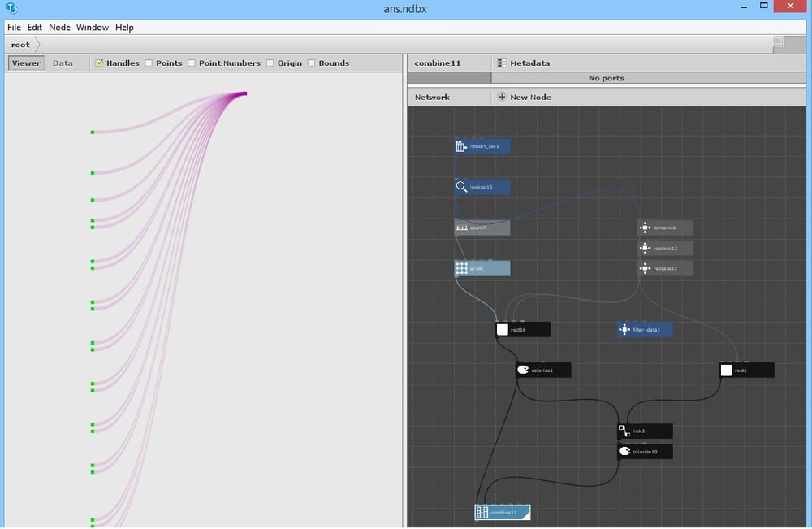This screenshot has height=529, width=812.
Task: Click the count7 node icon
Action: (461, 228)
